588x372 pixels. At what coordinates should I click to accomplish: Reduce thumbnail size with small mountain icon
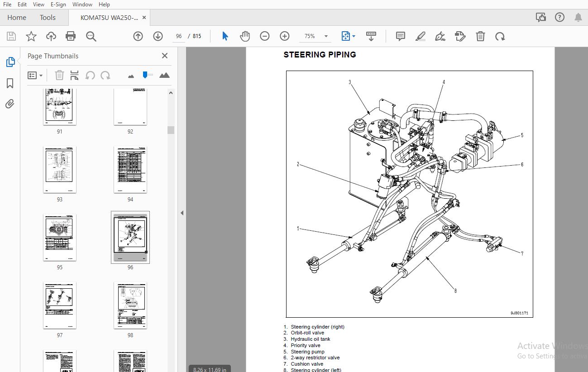131,76
